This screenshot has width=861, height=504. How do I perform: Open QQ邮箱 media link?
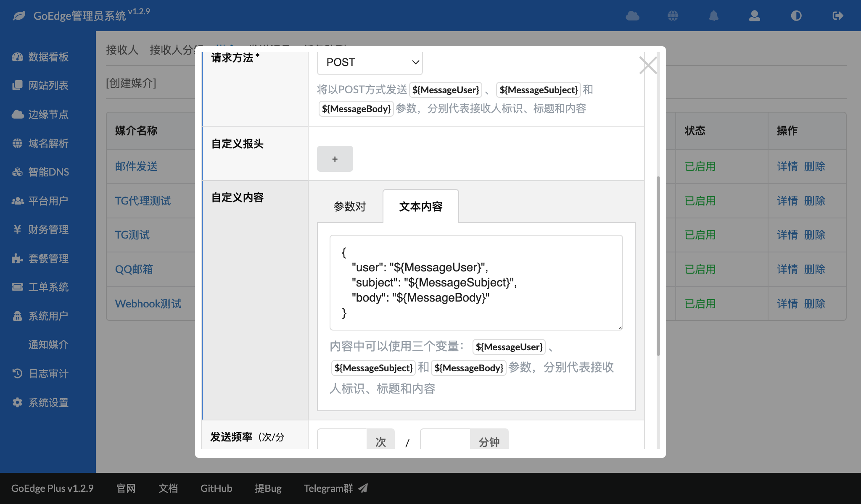(134, 270)
